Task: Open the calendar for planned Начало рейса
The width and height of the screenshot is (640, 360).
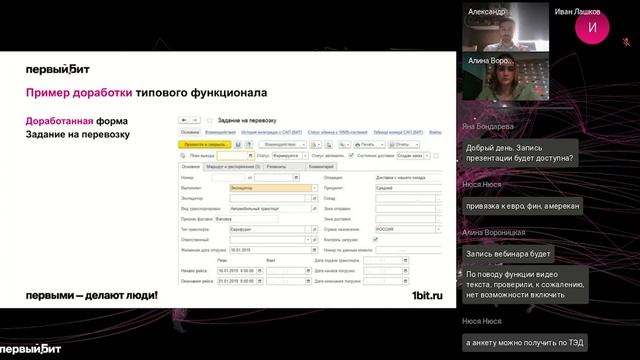Action: coord(260,271)
